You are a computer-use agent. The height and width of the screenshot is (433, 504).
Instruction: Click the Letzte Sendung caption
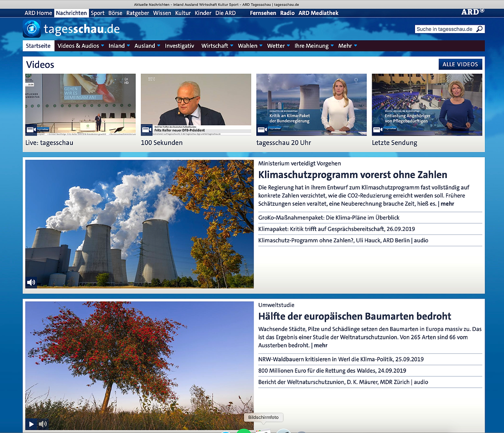click(395, 143)
